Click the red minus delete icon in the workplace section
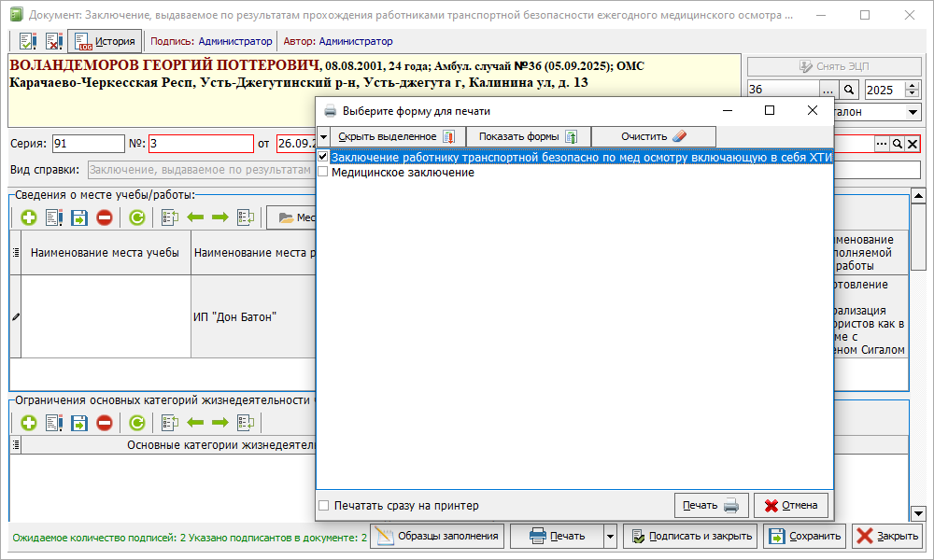 [x=104, y=217]
